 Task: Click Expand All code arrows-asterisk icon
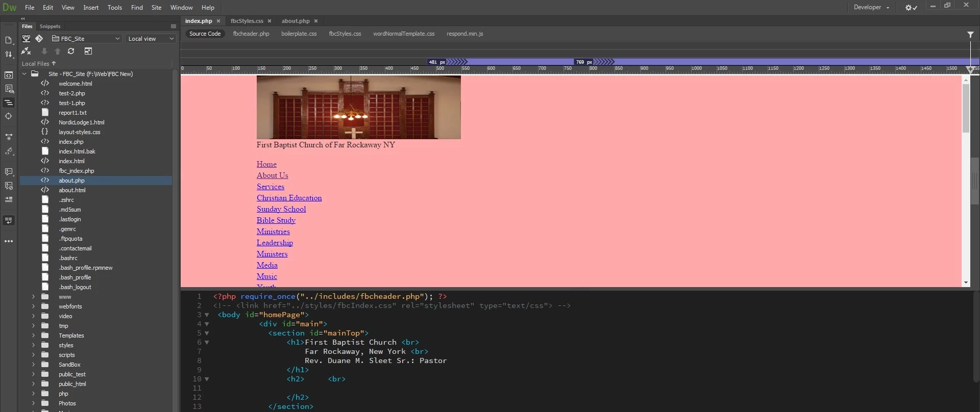tap(8, 137)
